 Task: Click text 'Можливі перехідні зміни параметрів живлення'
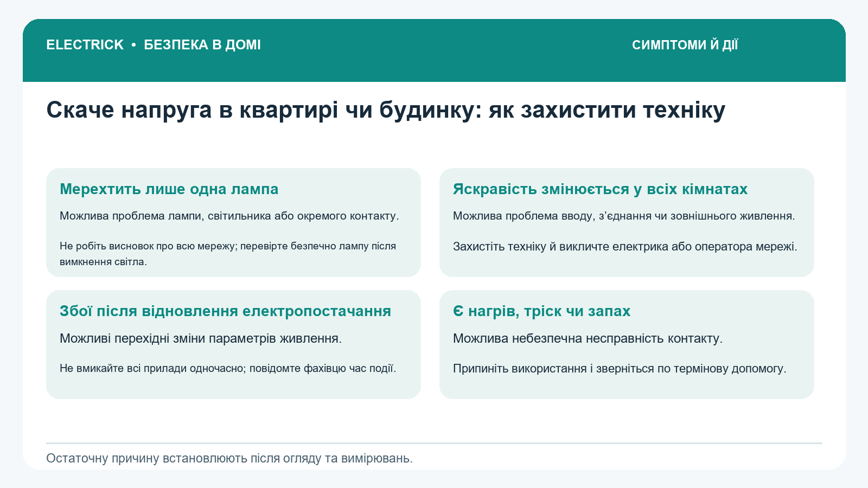pyautogui.click(x=201, y=338)
